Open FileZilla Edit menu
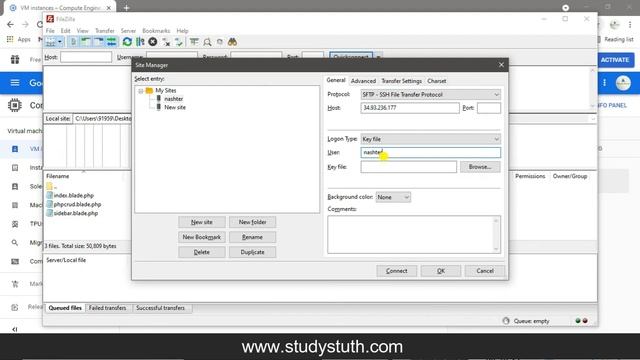Screen dimensions: 640x360 65,31
